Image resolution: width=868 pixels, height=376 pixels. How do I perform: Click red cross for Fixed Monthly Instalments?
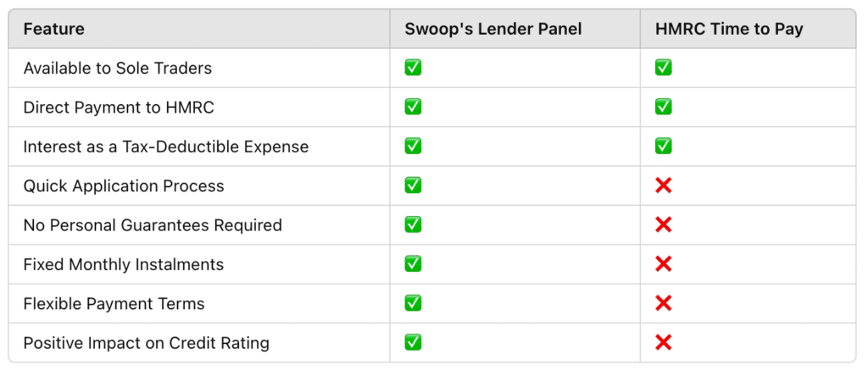tap(663, 264)
